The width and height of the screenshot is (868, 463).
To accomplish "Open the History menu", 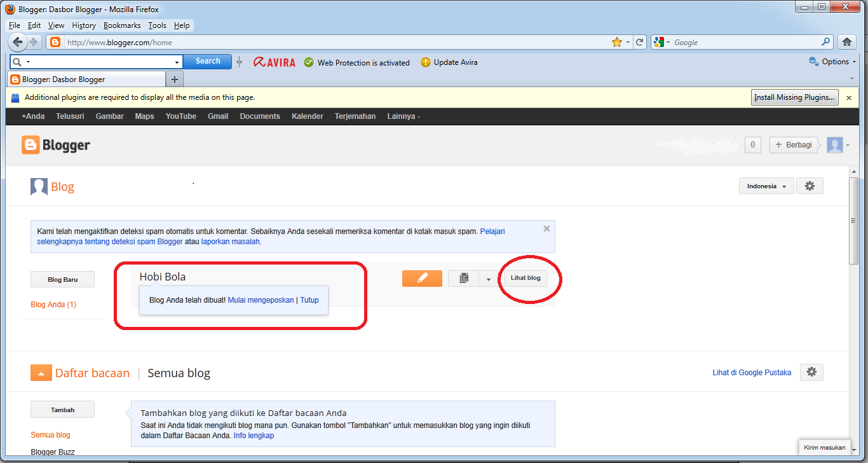I will pos(84,25).
